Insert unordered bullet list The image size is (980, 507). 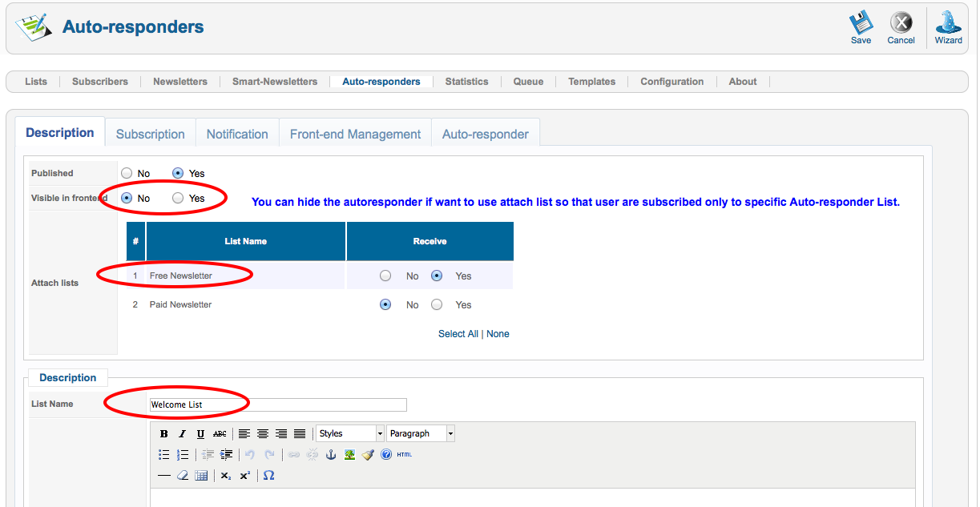pyautogui.click(x=163, y=454)
